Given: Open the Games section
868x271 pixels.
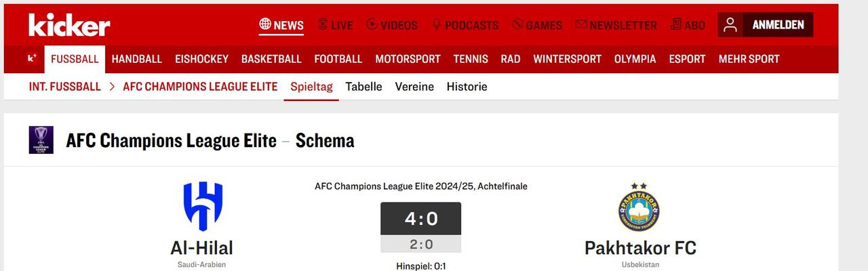Looking at the screenshot, I should 537,25.
